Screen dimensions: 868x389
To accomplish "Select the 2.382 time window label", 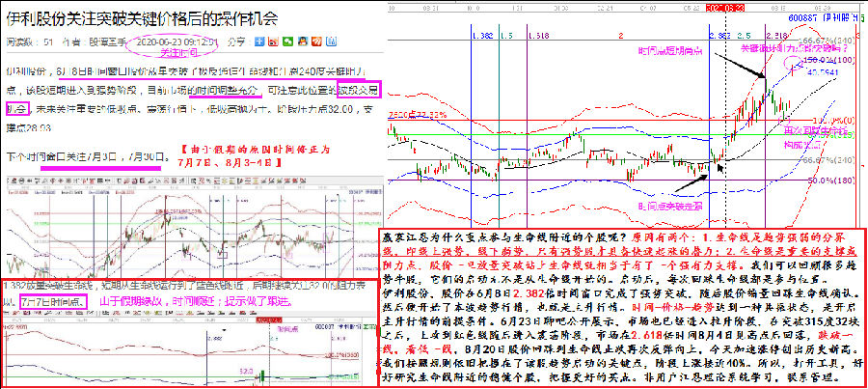I will (719, 35).
